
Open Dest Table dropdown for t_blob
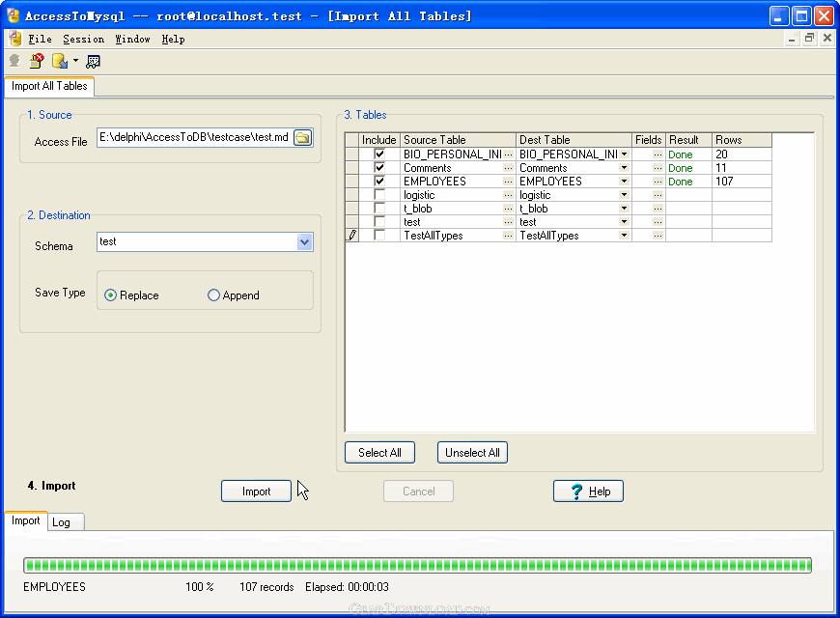pos(624,208)
